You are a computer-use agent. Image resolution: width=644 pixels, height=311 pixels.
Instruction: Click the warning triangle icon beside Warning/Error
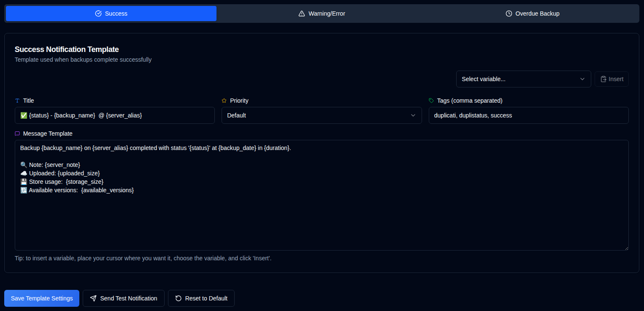301,13
